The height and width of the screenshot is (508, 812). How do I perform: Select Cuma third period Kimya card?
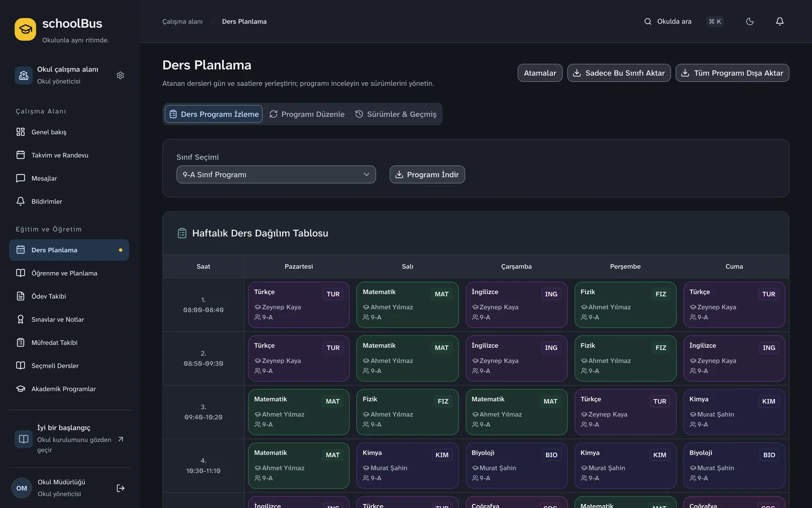click(734, 412)
